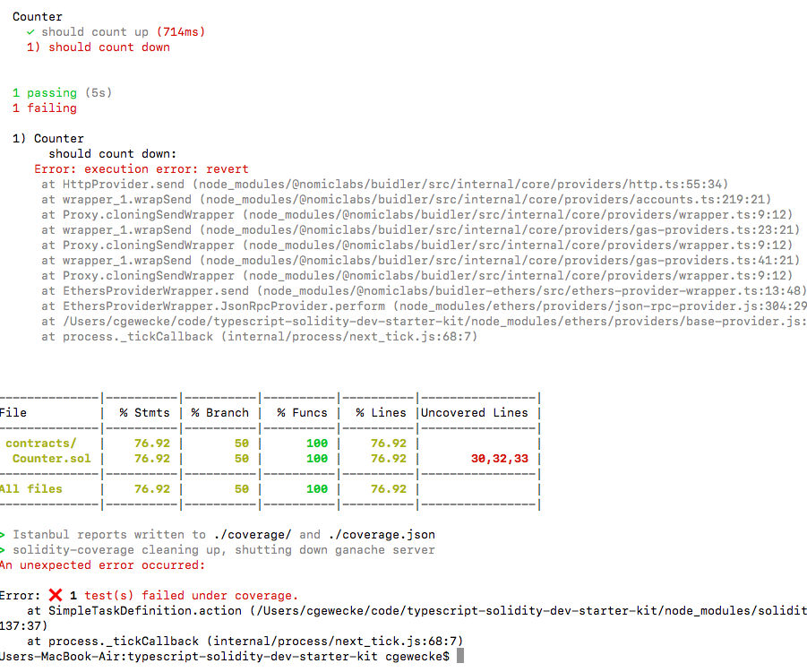The image size is (807, 672).
Task: Click the '% Lines' column header
Action: coord(381,413)
